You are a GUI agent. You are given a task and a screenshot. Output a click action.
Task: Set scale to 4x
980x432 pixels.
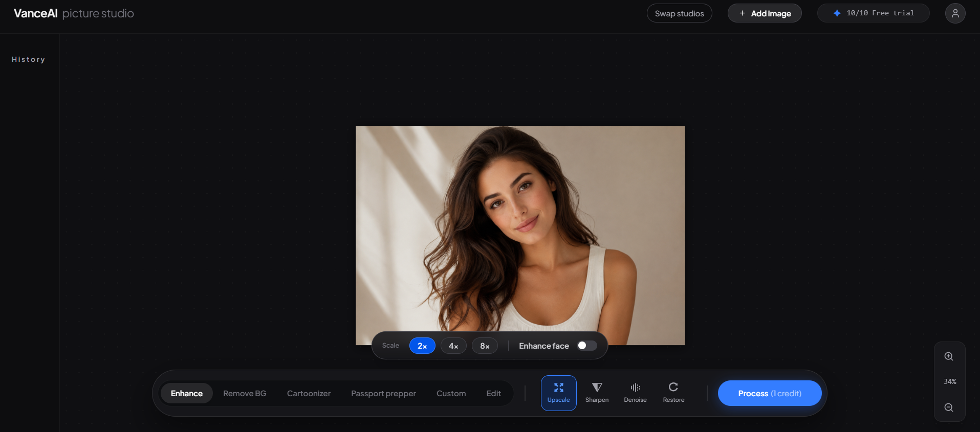click(x=453, y=346)
